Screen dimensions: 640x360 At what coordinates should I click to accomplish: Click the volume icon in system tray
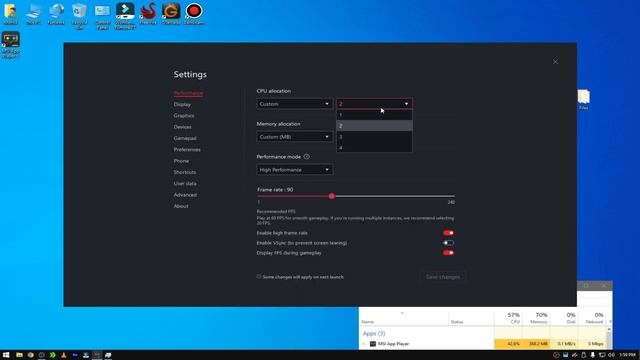click(611, 355)
